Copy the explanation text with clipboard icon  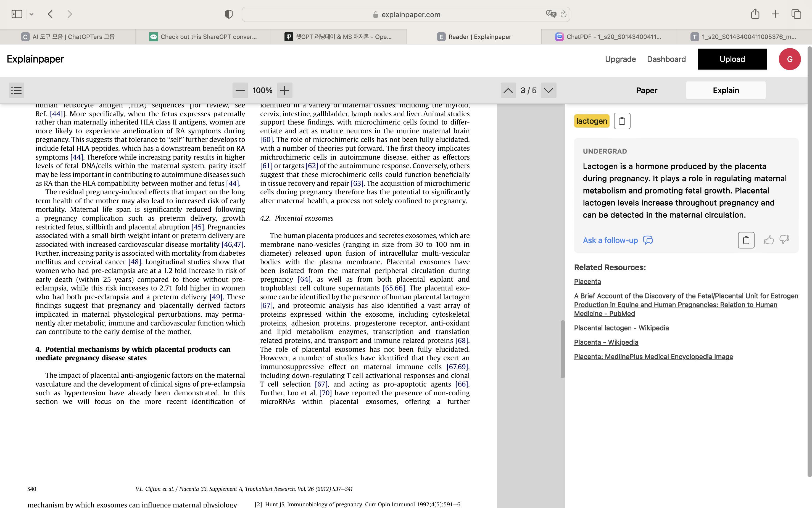746,240
